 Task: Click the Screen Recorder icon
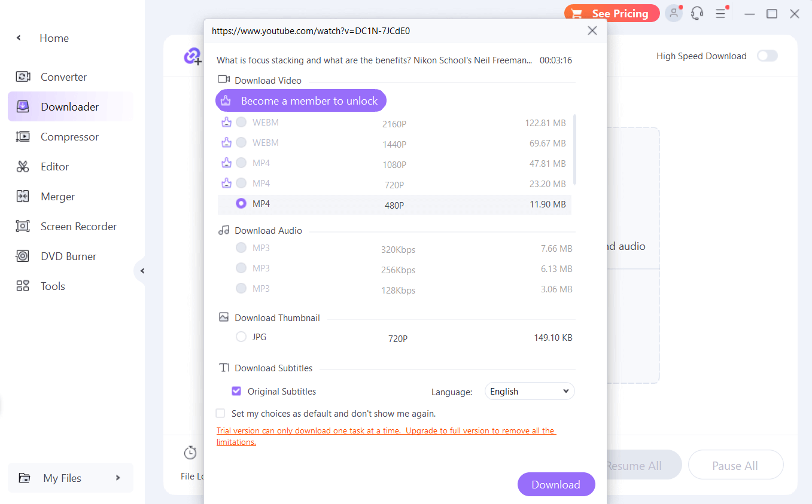23,227
